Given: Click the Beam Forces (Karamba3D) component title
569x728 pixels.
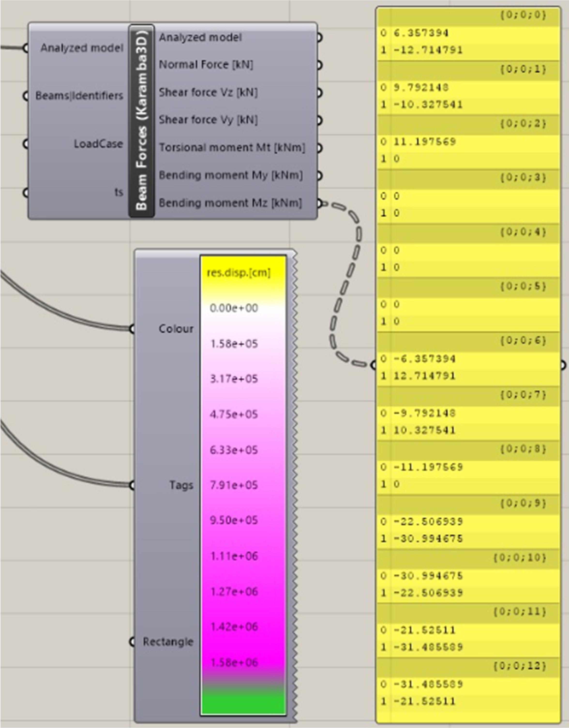Looking at the screenshot, I should point(141,121).
